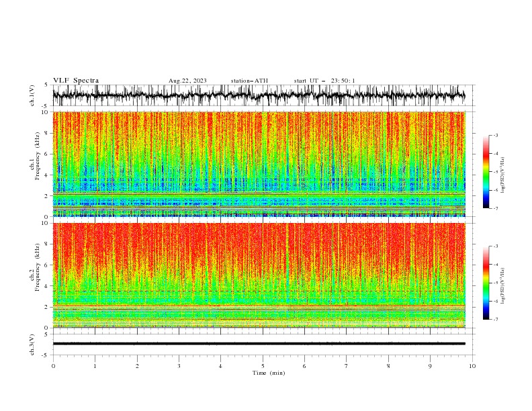
Task: Click the 'ch.1(V)' waveform axis label
Action: [32, 95]
